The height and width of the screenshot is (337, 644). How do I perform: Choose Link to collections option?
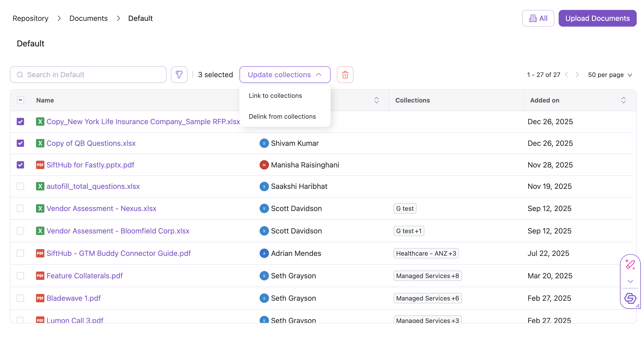click(275, 96)
